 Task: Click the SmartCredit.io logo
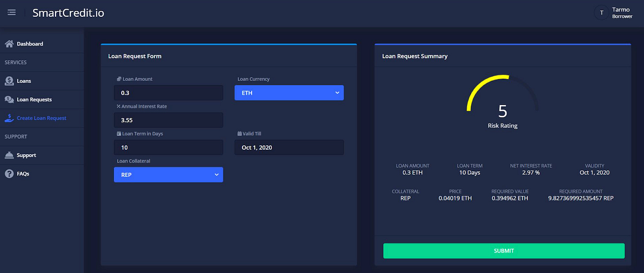click(68, 13)
